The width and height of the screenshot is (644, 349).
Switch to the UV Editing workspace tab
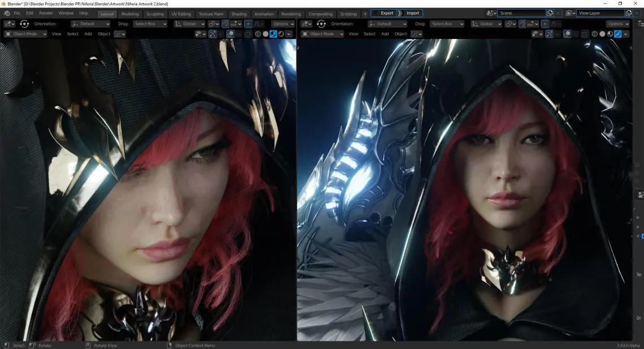coord(181,14)
